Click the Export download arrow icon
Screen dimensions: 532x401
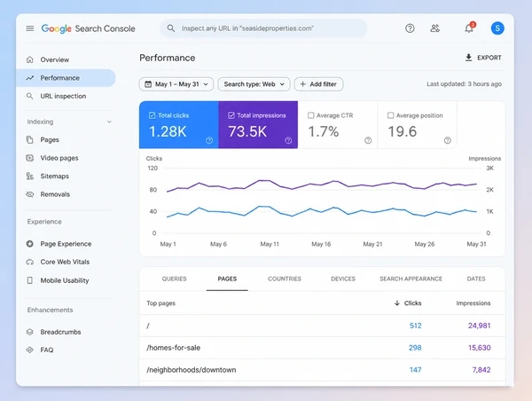point(468,58)
